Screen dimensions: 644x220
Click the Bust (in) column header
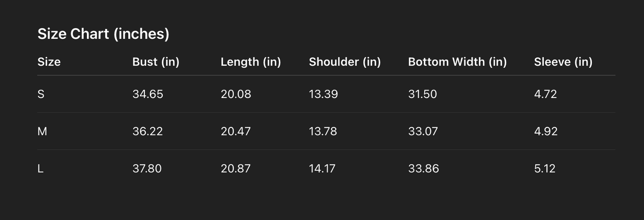pyautogui.click(x=156, y=62)
